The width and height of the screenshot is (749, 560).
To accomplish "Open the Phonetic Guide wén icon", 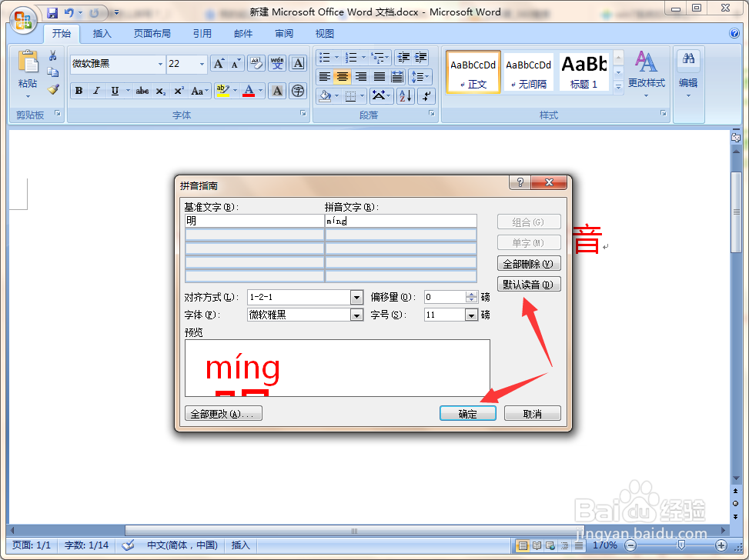I will pyautogui.click(x=278, y=64).
